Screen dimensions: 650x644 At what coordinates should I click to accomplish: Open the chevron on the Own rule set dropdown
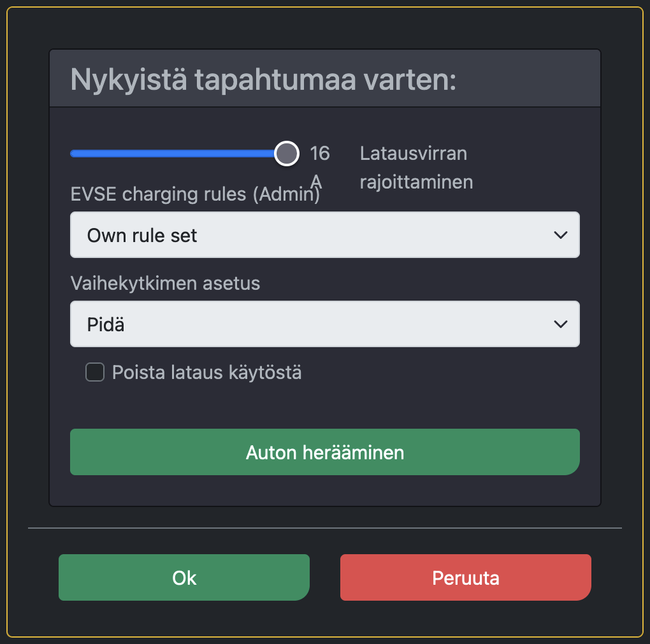(560, 235)
